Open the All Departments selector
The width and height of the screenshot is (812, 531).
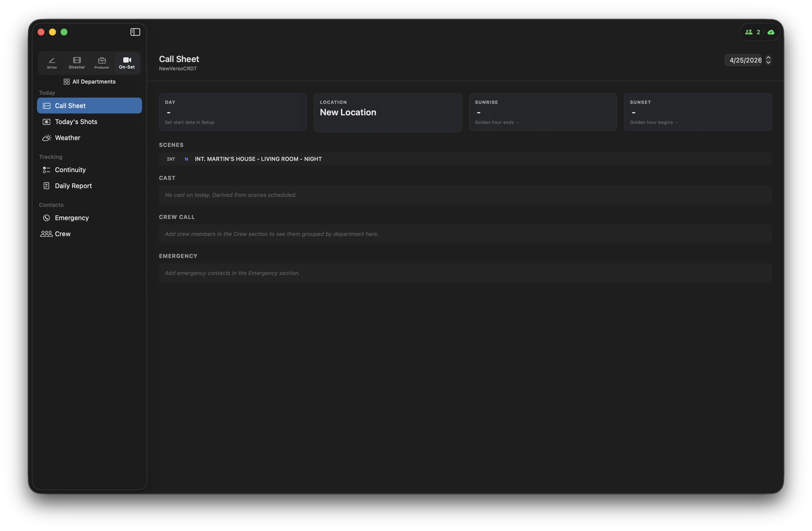click(x=89, y=82)
